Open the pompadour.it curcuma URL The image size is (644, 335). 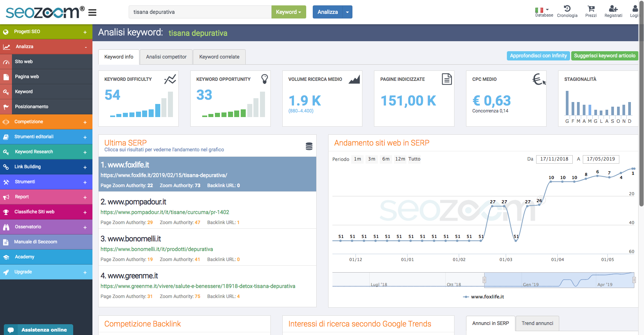point(165,212)
